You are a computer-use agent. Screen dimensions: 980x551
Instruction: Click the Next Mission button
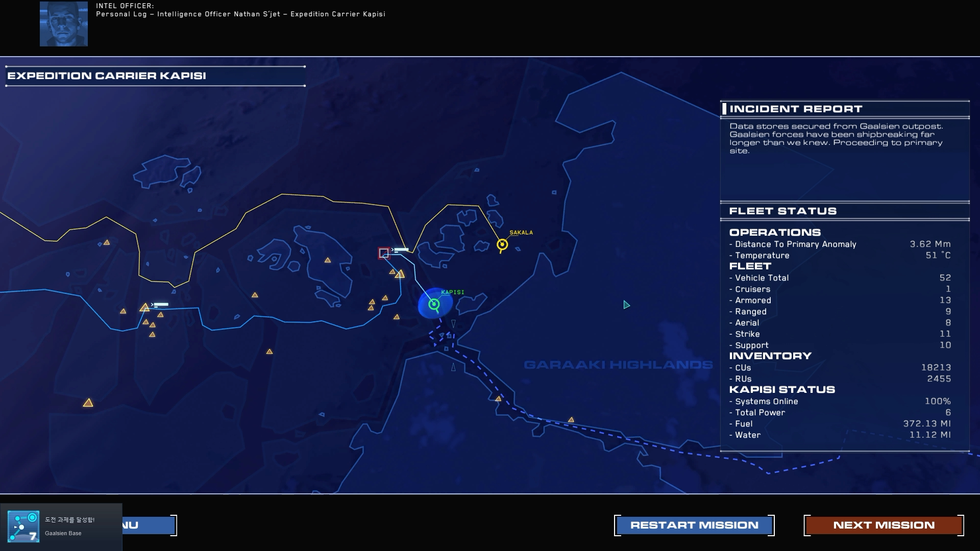pos(884,525)
